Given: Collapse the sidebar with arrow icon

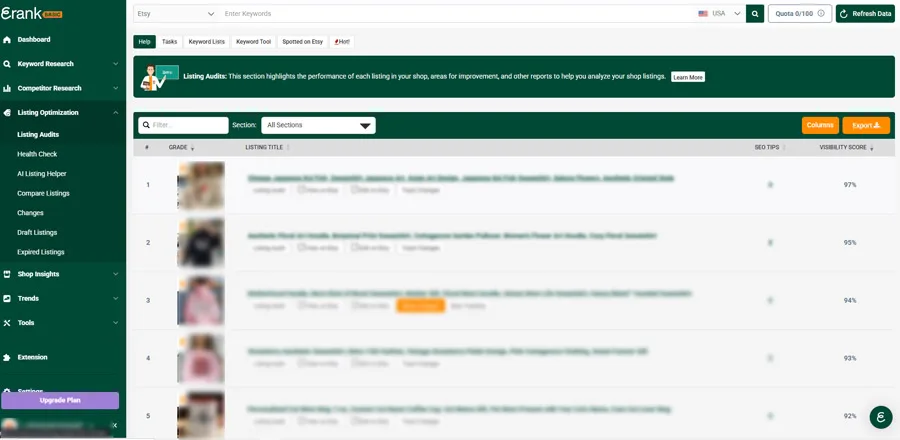Looking at the screenshot, I should (114, 425).
